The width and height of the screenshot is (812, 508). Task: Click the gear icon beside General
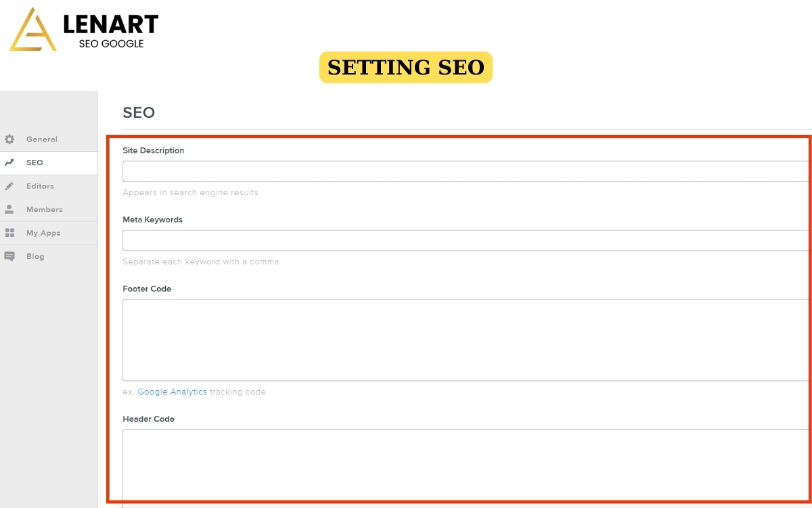pos(9,139)
